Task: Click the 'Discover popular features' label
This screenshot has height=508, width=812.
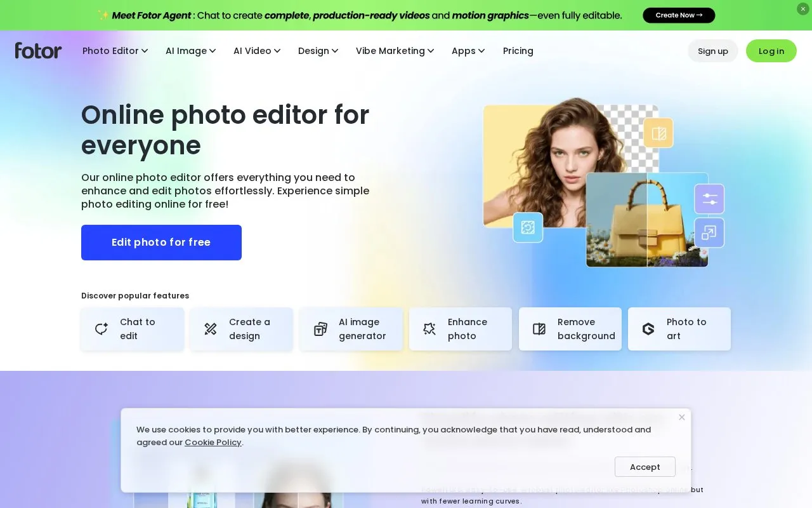Action: (x=135, y=295)
